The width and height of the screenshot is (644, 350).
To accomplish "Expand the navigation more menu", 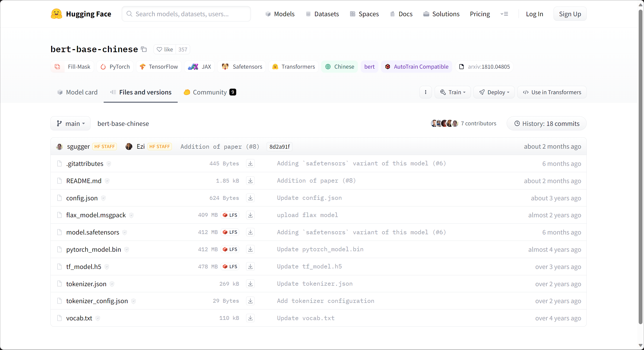I will click(504, 14).
